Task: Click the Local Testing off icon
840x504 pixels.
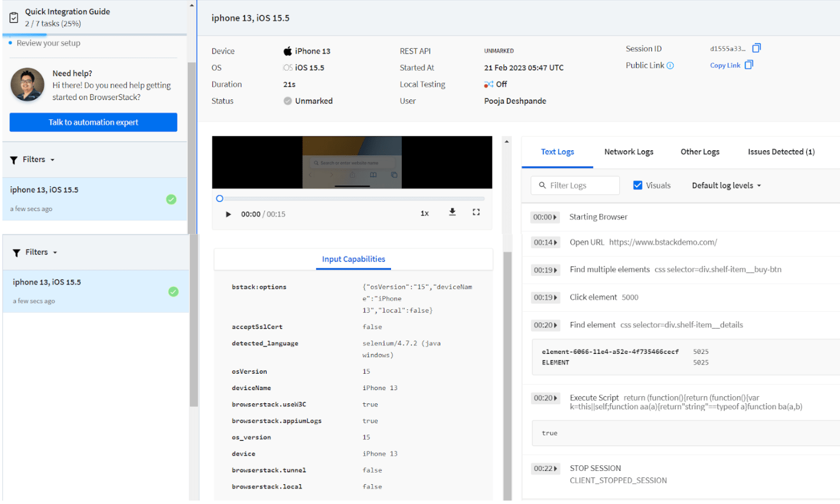Action: coord(489,84)
